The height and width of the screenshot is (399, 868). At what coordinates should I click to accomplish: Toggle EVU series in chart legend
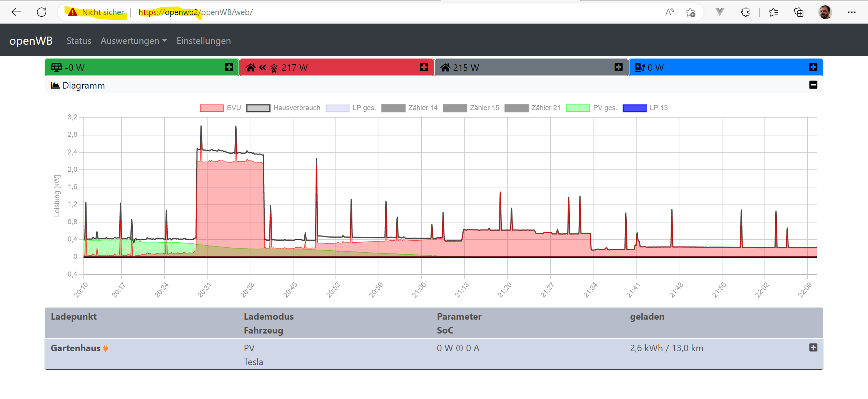coord(220,108)
